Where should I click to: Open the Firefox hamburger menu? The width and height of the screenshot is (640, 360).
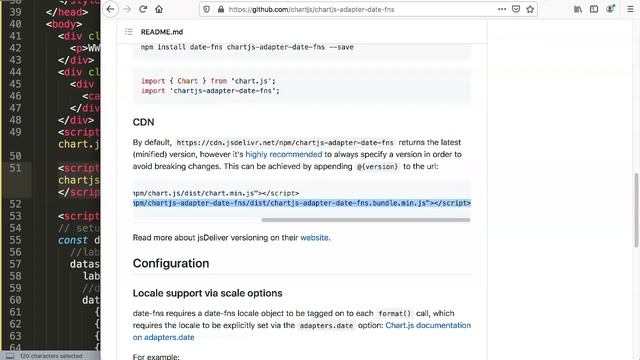(x=630, y=9)
